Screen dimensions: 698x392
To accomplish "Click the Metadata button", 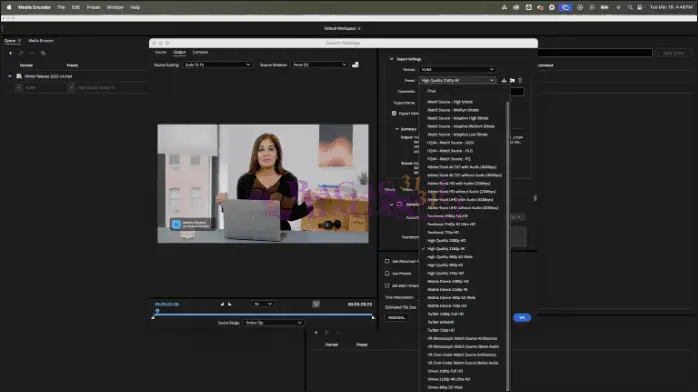I will tap(397, 318).
